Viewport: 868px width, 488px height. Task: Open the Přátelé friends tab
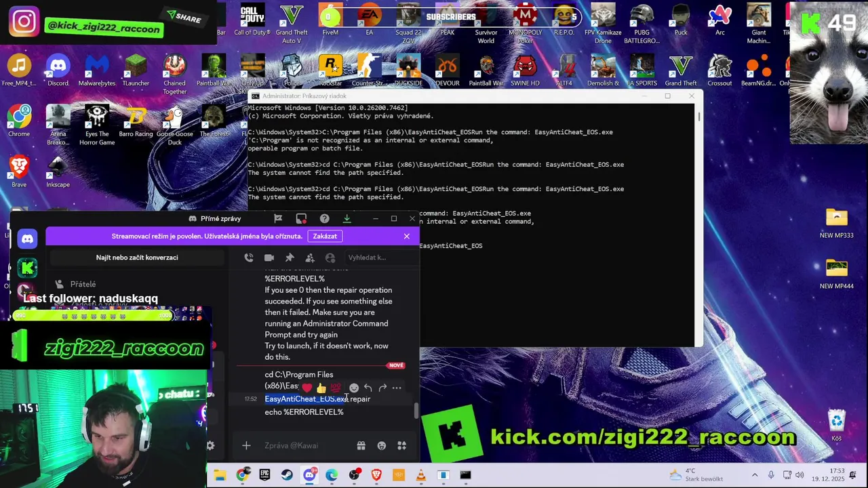pos(83,284)
